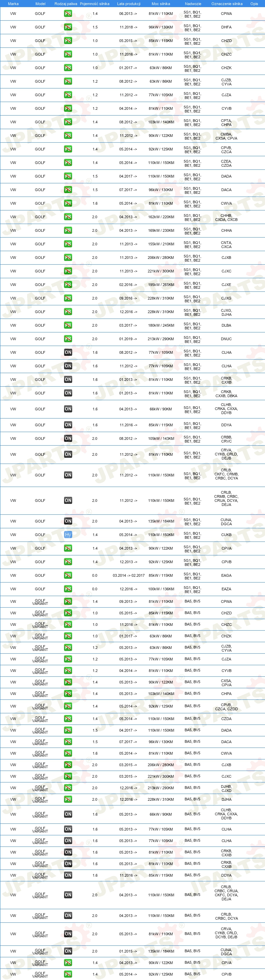Click the engine codes DJHB, CJXD
Image resolution: width=265 pixels, height=980 pixels.
coord(226,789)
